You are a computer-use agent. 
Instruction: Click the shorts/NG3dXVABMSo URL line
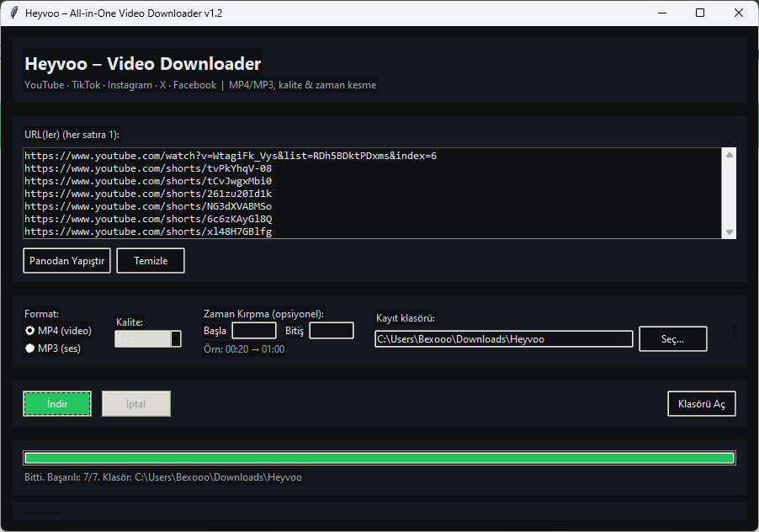tap(148, 206)
